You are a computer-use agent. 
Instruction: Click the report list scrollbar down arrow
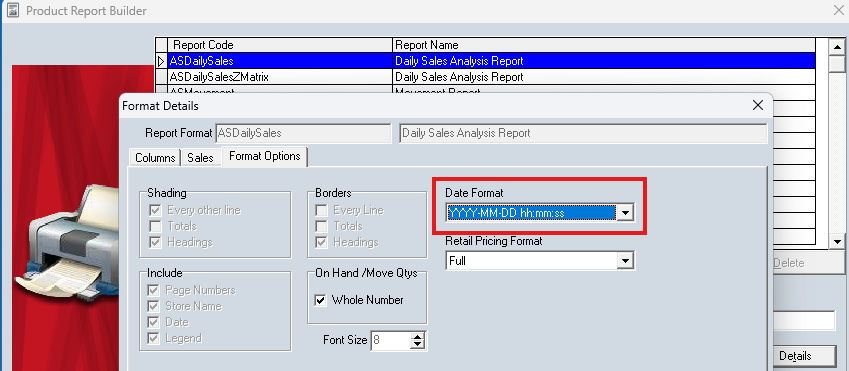(837, 242)
